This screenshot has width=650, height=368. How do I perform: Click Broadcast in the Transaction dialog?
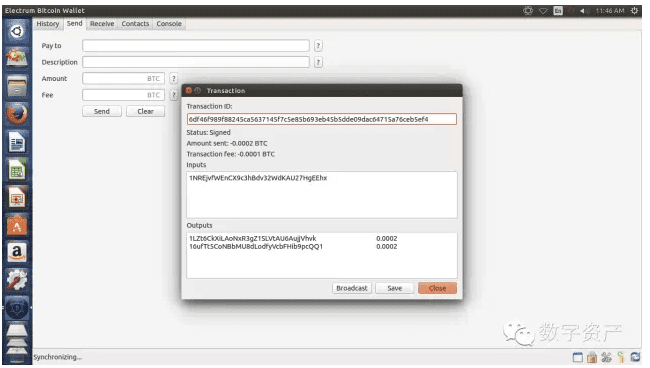click(352, 288)
